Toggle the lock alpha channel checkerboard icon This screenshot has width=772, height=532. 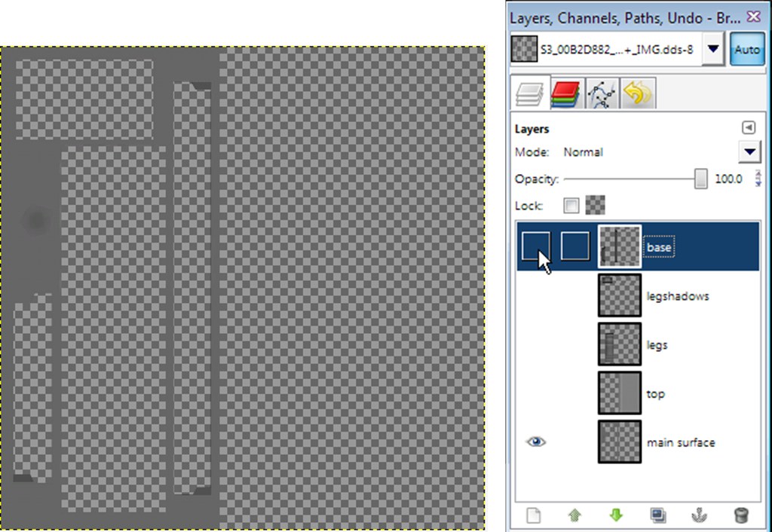click(595, 205)
